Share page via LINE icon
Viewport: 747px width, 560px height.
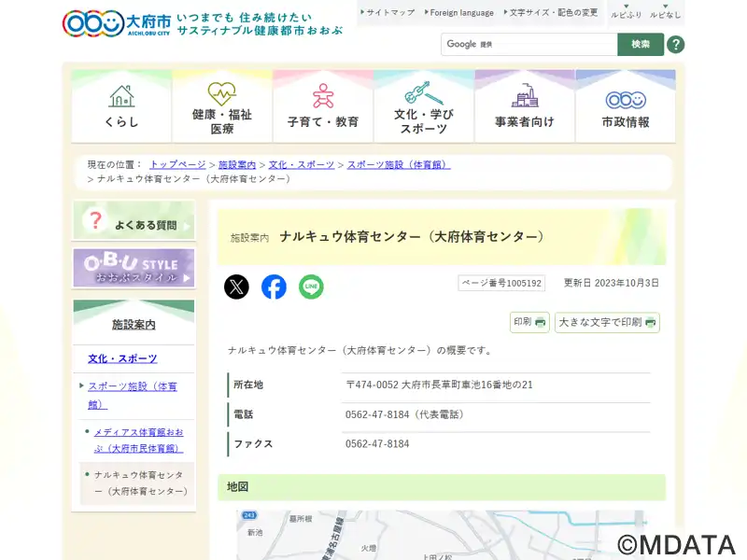point(311,287)
